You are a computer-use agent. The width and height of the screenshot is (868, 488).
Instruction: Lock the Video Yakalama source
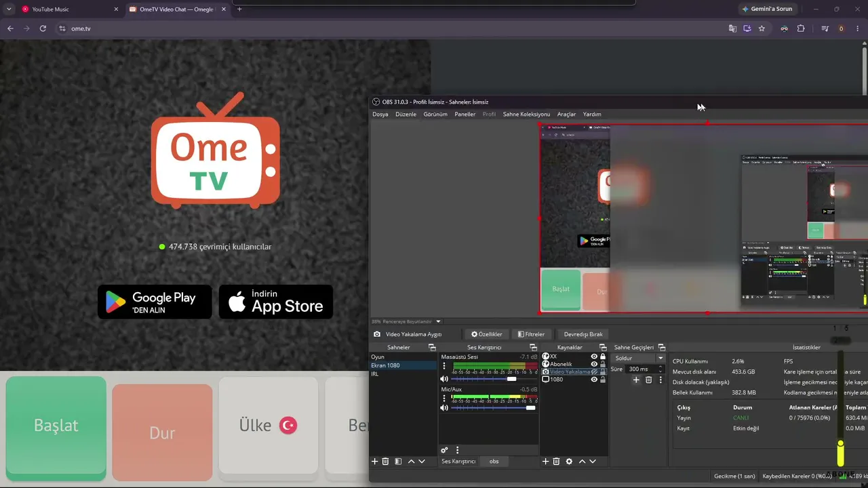click(x=603, y=372)
